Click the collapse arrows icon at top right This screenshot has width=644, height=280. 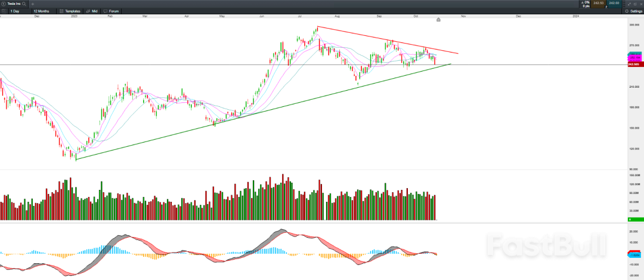pos(629,4)
